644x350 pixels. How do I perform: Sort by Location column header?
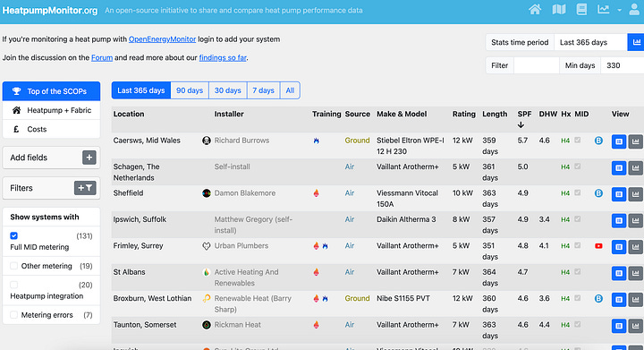pos(129,115)
